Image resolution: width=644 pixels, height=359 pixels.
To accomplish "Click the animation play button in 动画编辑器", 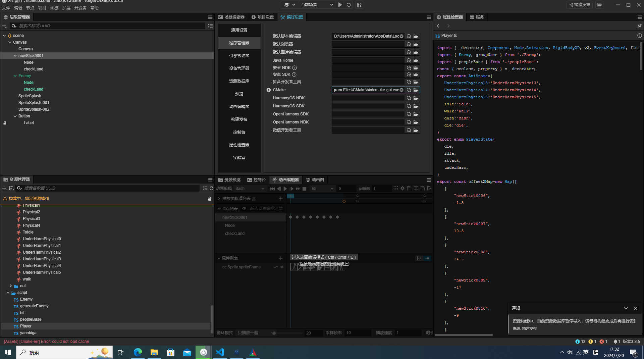I will (x=285, y=189).
